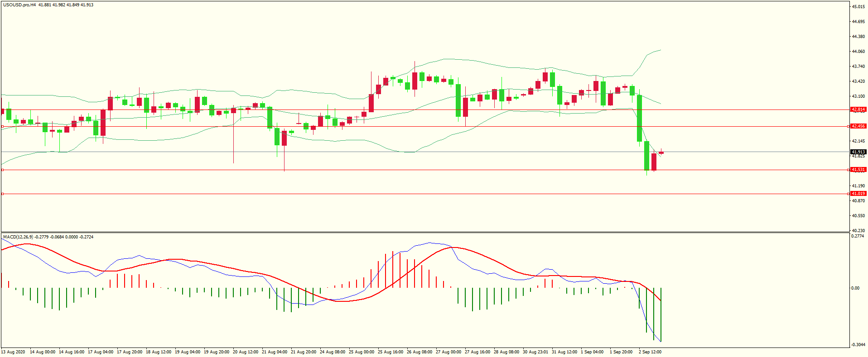Viewport: 868px width, 357px height.
Task: Click the 17 Aug 04:00 time label
Action: pos(101,352)
